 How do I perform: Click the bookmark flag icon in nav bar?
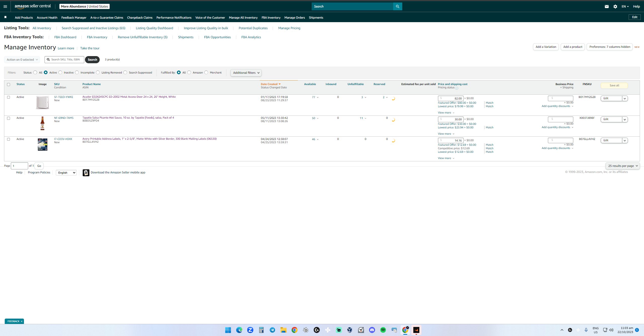pyautogui.click(x=5, y=17)
